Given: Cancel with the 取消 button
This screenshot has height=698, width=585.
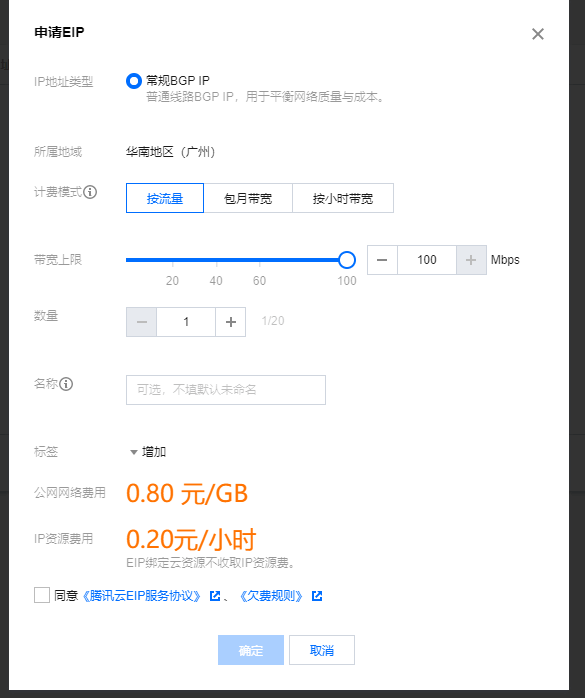Looking at the screenshot, I should tap(322, 650).
